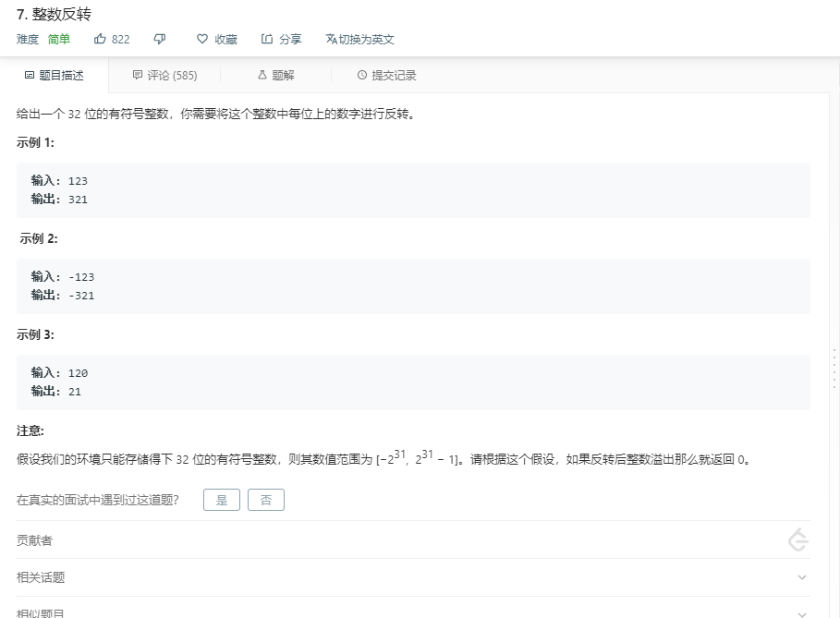Click the 贡献者 row label
840x618 pixels.
pyautogui.click(x=34, y=540)
